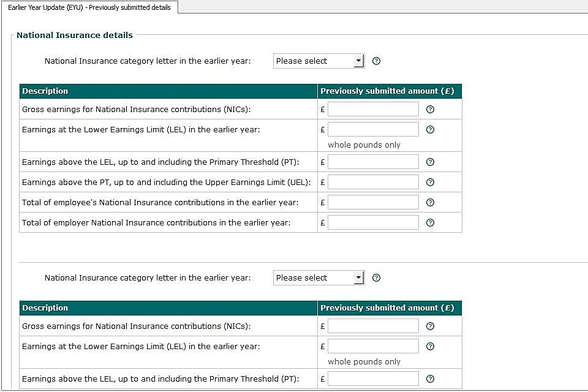Select earnings above PT up to UEL input box
Screen dimensions: 588x392
(x=373, y=182)
